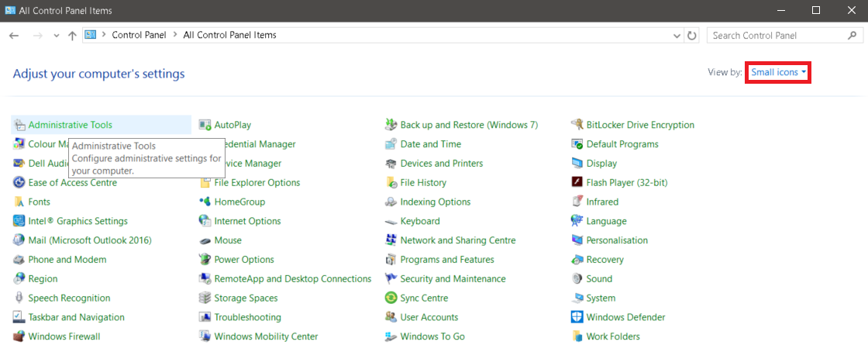Click the Power Options icon
The height and width of the screenshot is (352, 868).
coord(205,260)
